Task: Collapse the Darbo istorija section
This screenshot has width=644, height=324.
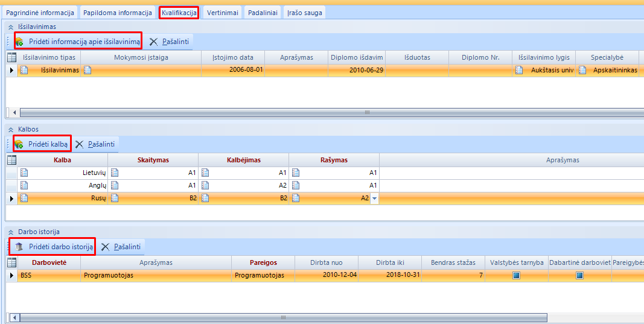Action: coord(10,232)
